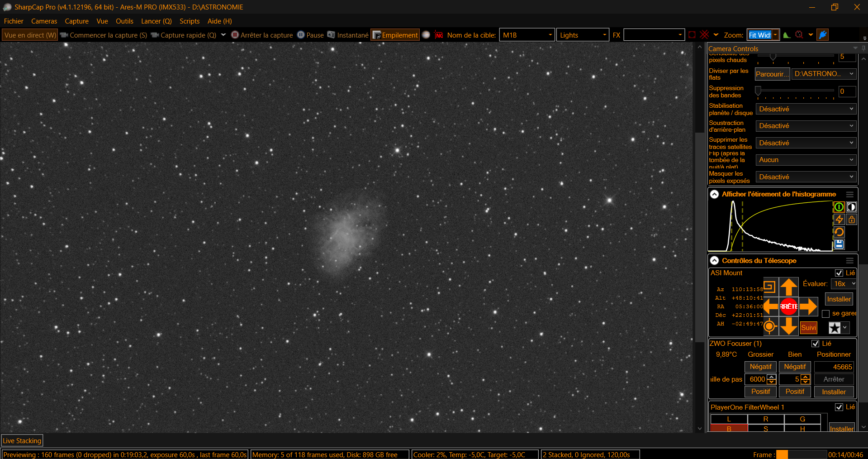868x459 pixels.
Task: Click the red NG icon in toolbar
Action: tap(439, 35)
